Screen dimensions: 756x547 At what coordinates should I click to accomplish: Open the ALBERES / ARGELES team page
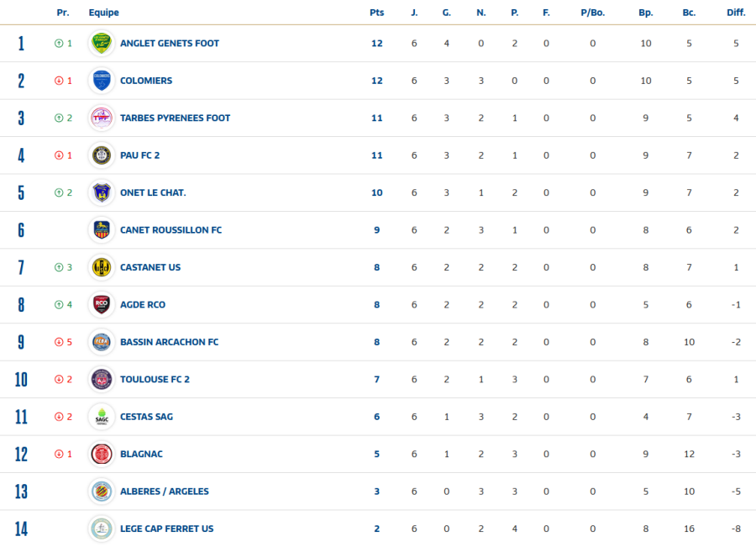click(x=164, y=492)
